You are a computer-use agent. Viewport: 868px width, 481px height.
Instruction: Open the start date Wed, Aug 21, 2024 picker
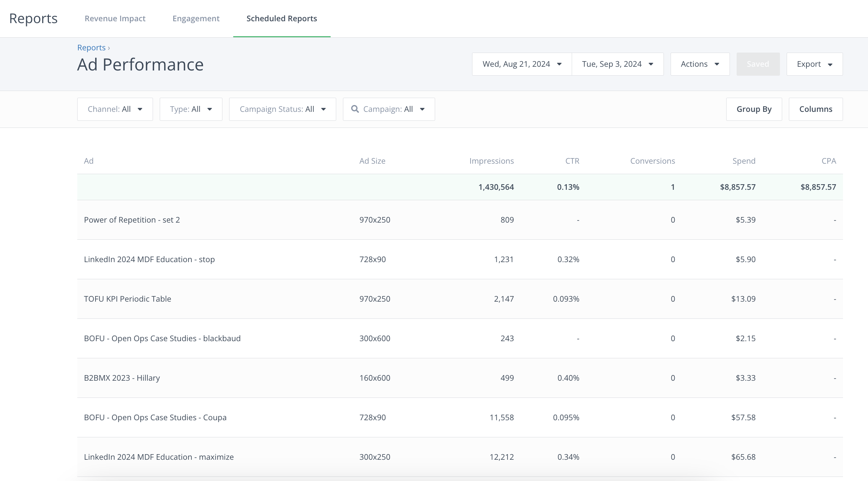click(522, 64)
